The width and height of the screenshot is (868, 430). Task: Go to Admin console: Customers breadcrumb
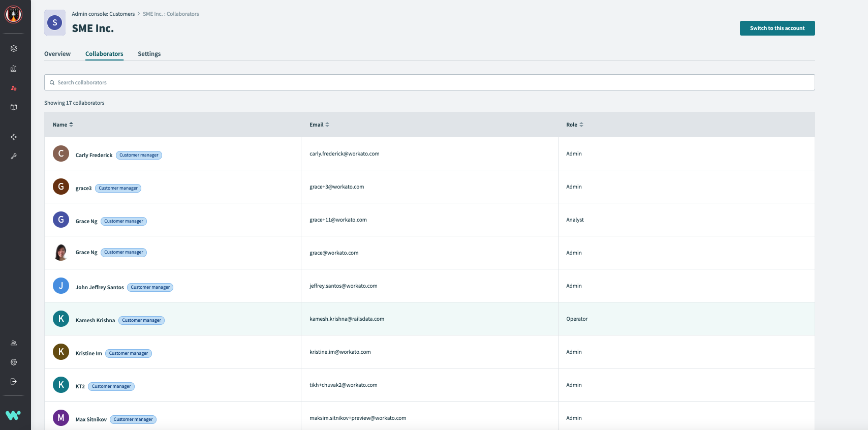click(103, 14)
